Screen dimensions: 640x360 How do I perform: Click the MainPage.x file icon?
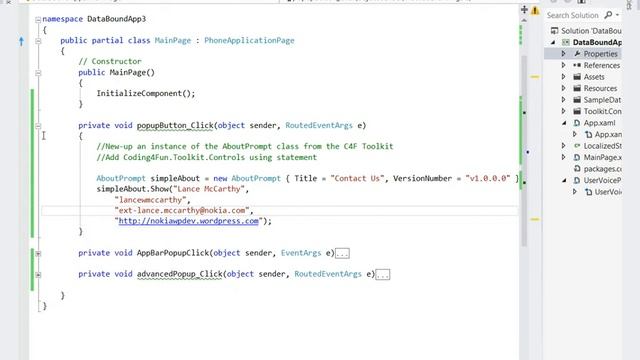tap(577, 157)
